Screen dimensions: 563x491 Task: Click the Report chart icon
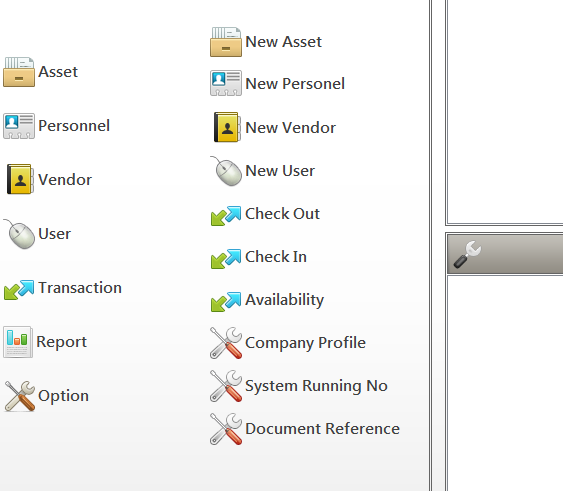tap(18, 342)
